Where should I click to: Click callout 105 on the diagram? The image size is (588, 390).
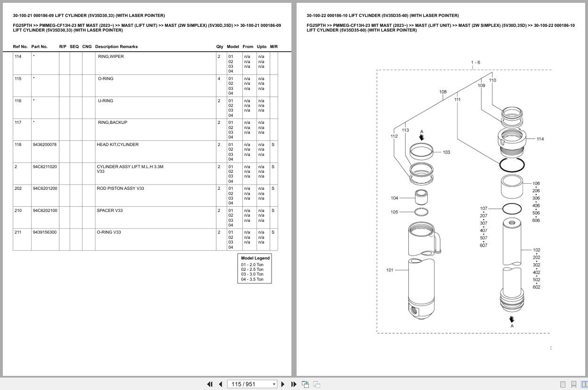[394, 212]
